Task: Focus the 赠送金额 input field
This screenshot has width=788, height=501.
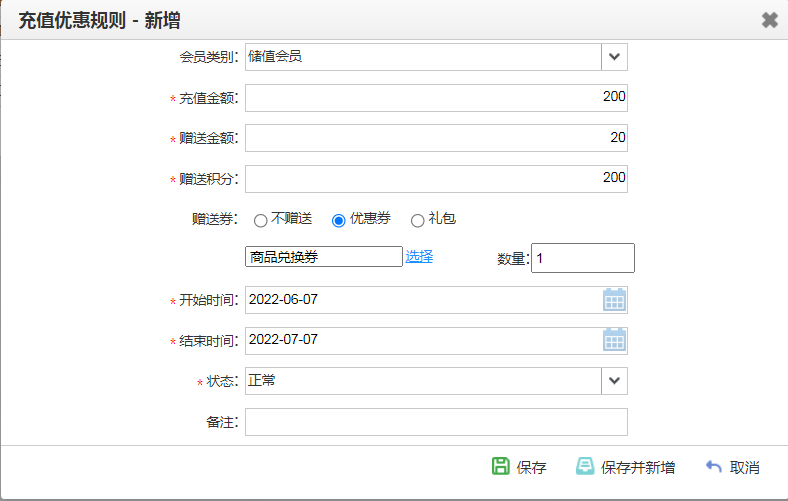Action: click(x=436, y=138)
